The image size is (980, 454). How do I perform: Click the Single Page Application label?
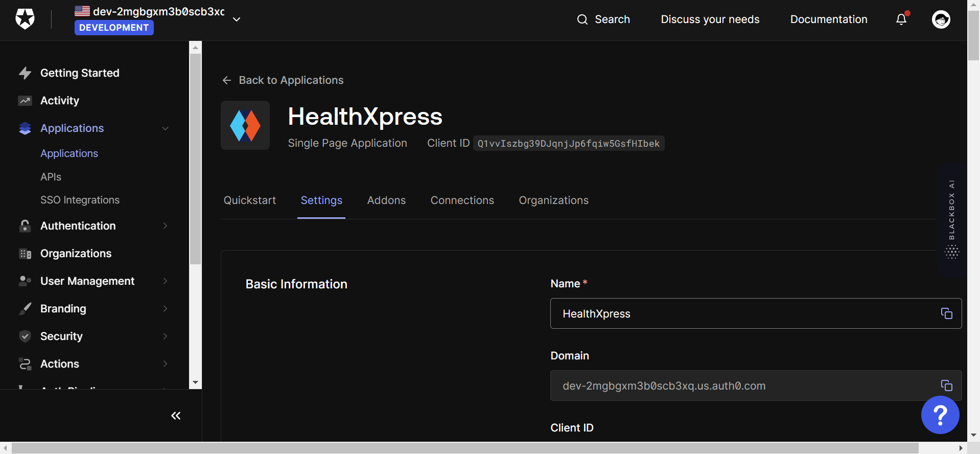[x=347, y=143]
